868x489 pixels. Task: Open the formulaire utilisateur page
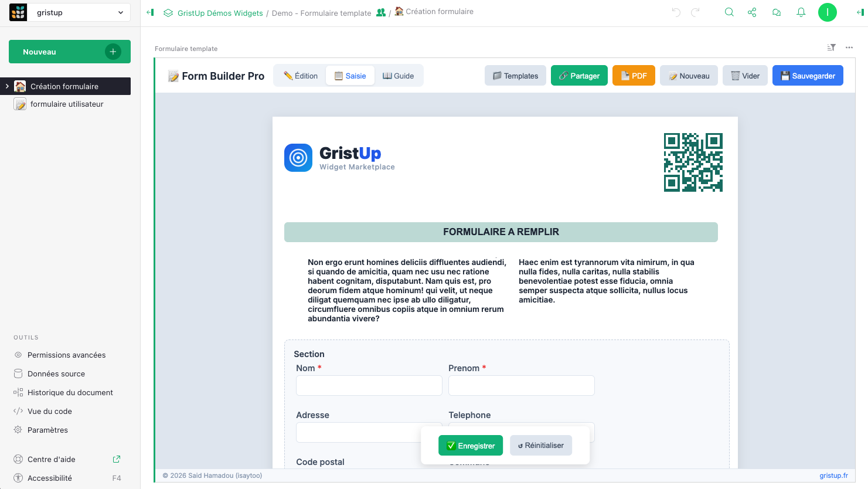(x=67, y=104)
